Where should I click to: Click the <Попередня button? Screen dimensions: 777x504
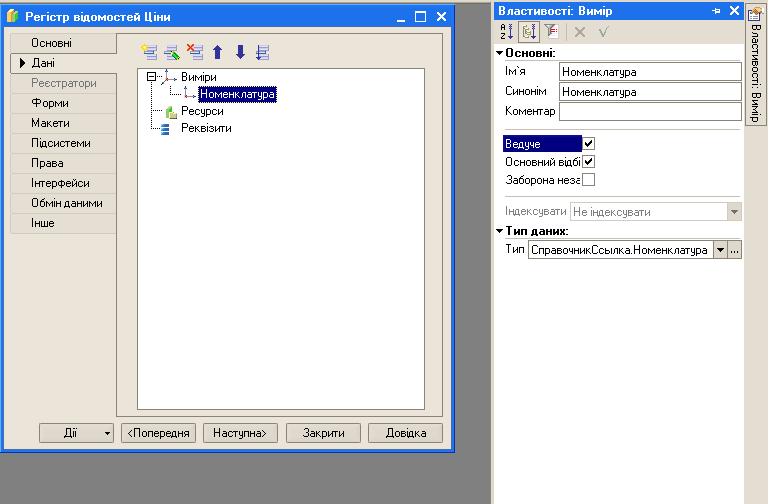(159, 433)
